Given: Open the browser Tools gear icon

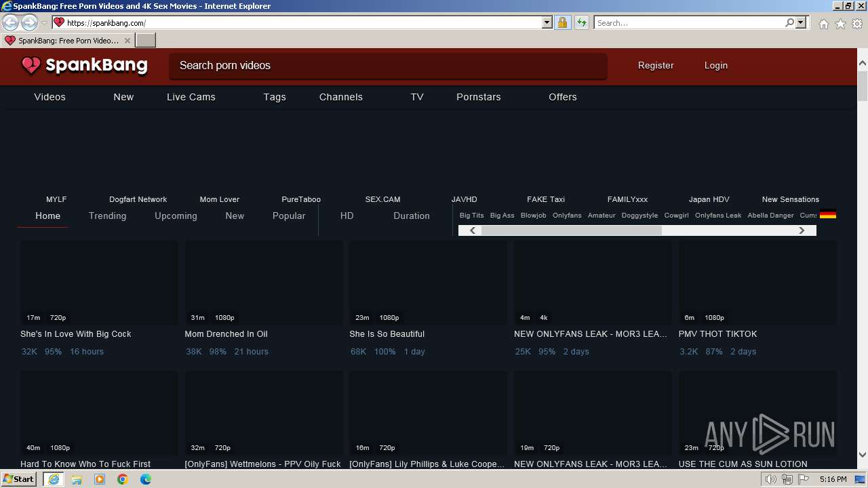Looking at the screenshot, I should [x=857, y=24].
